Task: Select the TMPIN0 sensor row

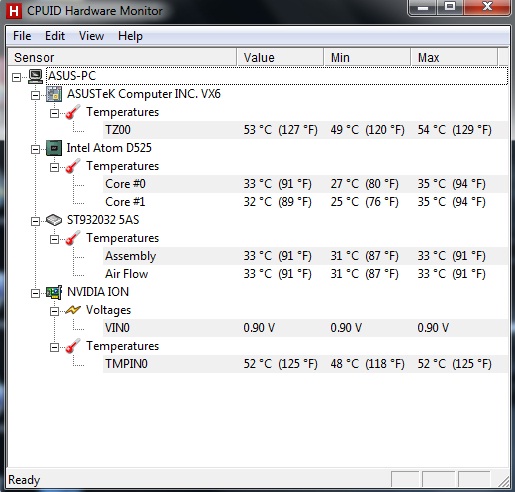Action: [x=305, y=364]
